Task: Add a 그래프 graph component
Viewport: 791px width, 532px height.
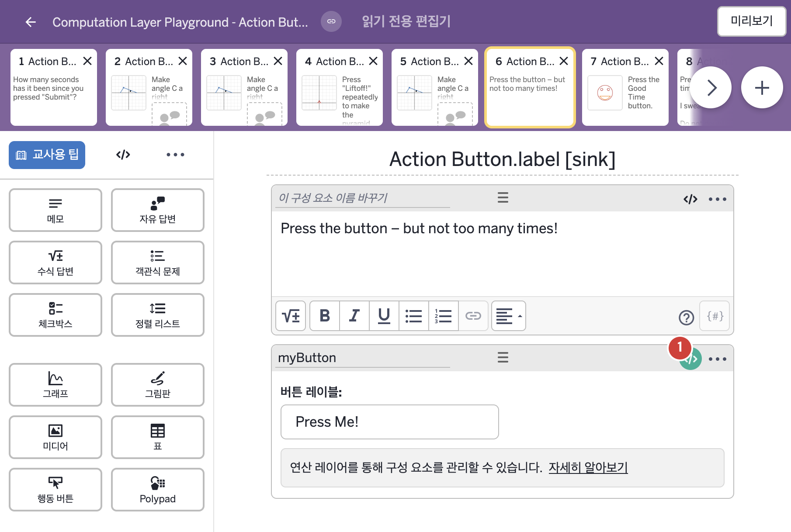Action: [56, 385]
